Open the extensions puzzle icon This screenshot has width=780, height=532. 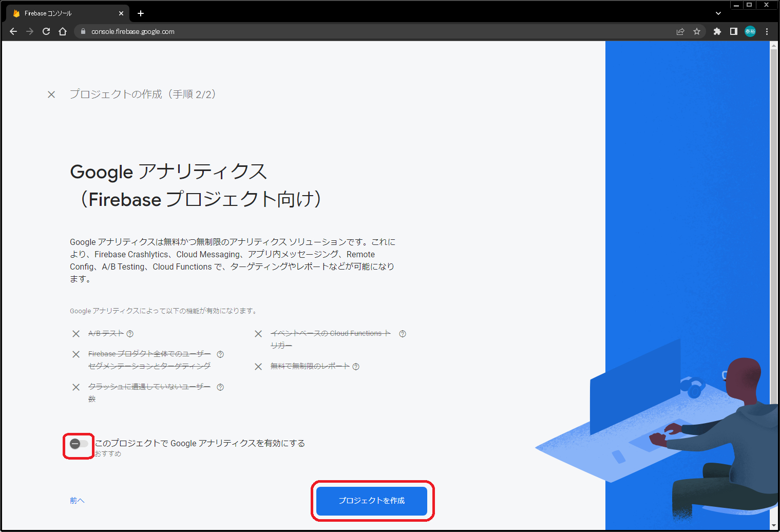click(x=717, y=31)
